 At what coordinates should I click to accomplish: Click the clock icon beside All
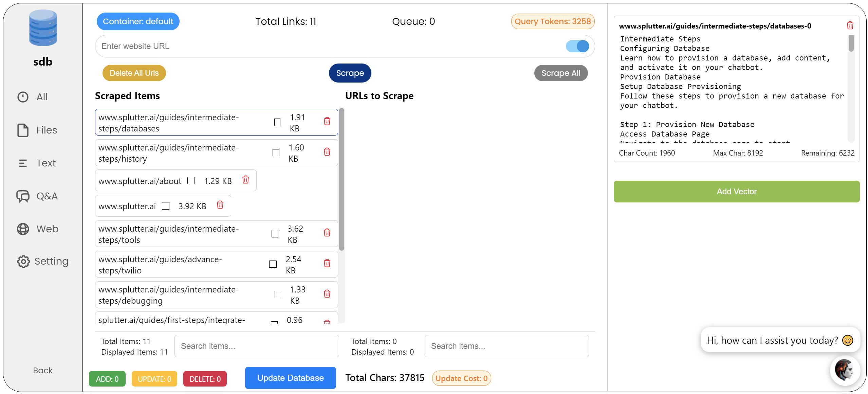23,97
